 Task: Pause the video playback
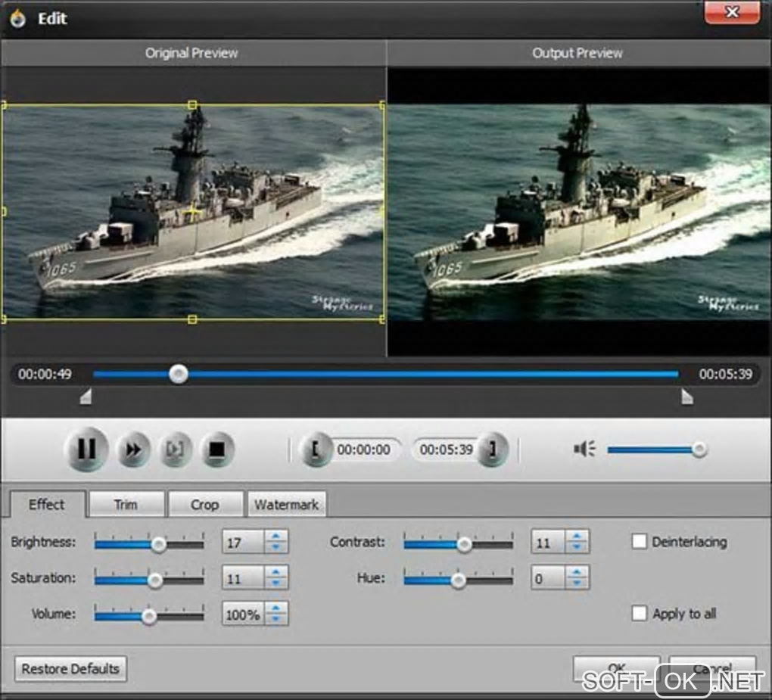coord(86,449)
